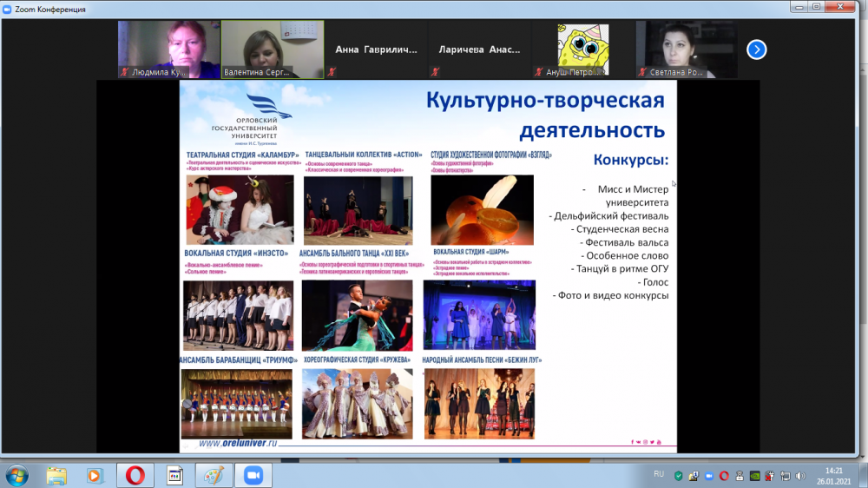Select Светлана Ро... participant video thumbnail
This screenshot has width=868, height=488.
point(687,49)
